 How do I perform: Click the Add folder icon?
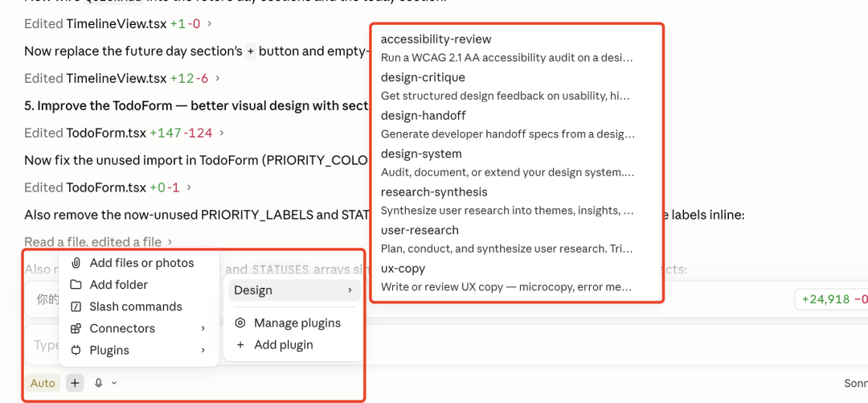click(x=76, y=285)
